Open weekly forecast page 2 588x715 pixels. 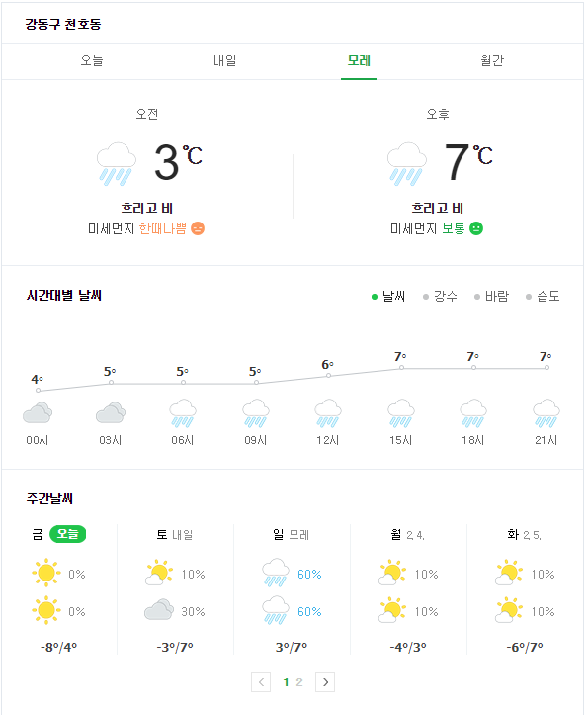299,682
